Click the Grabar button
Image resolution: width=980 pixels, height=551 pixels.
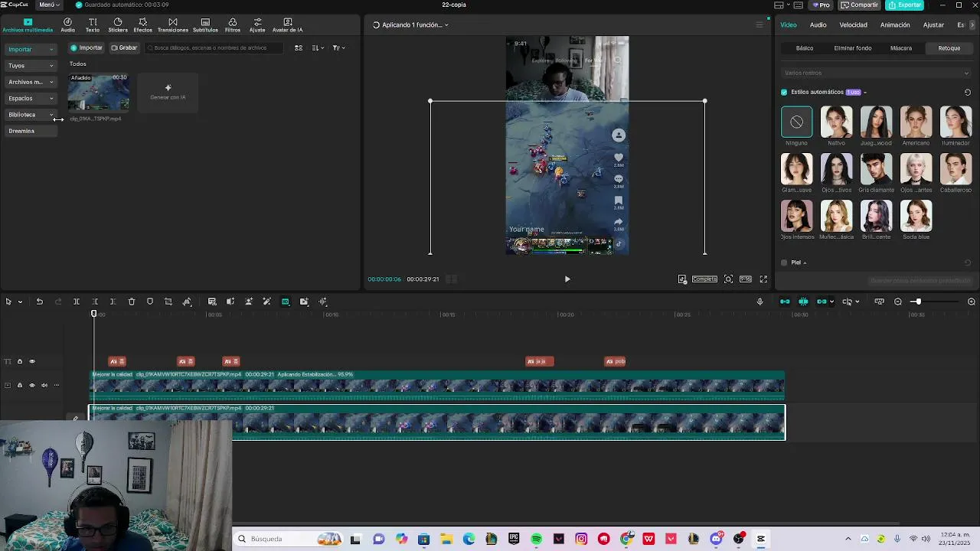[x=124, y=48]
